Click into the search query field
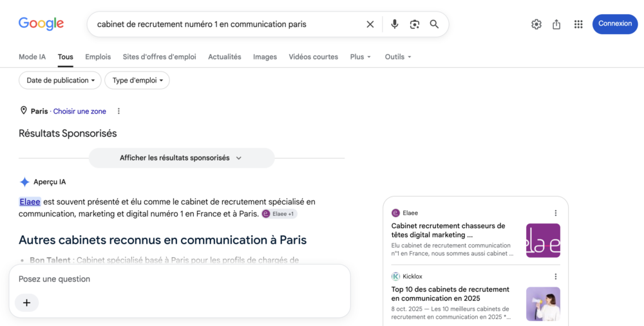644x326 pixels. (x=228, y=24)
